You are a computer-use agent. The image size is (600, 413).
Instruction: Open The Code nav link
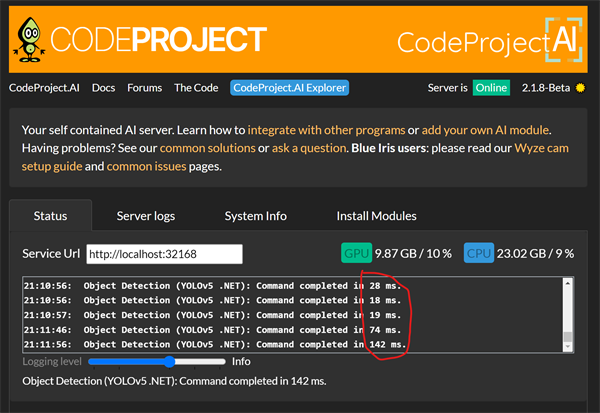click(x=196, y=88)
